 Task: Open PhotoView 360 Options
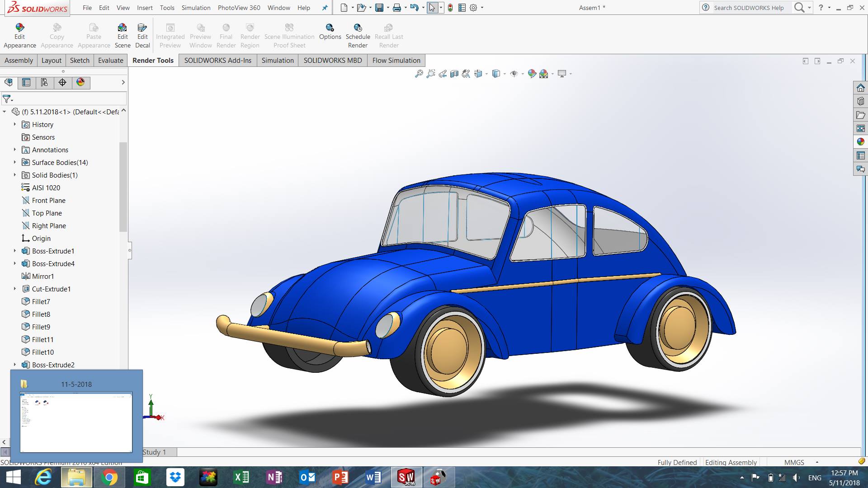[x=330, y=32]
